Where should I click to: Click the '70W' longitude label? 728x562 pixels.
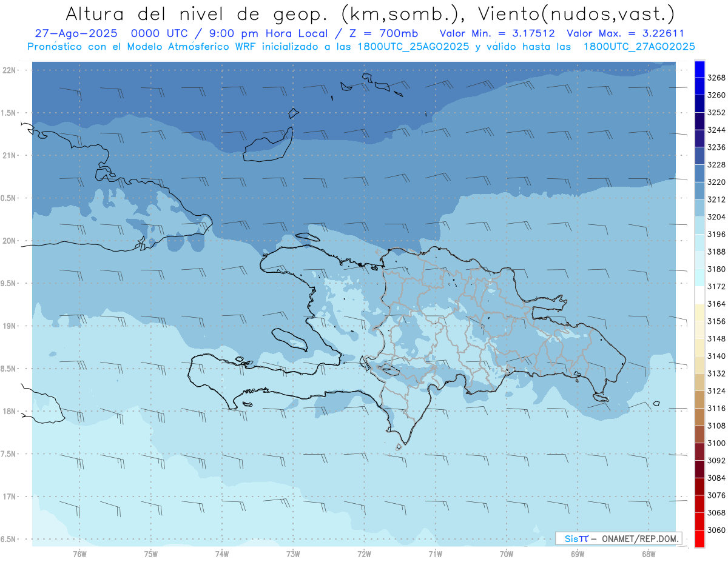click(x=507, y=554)
